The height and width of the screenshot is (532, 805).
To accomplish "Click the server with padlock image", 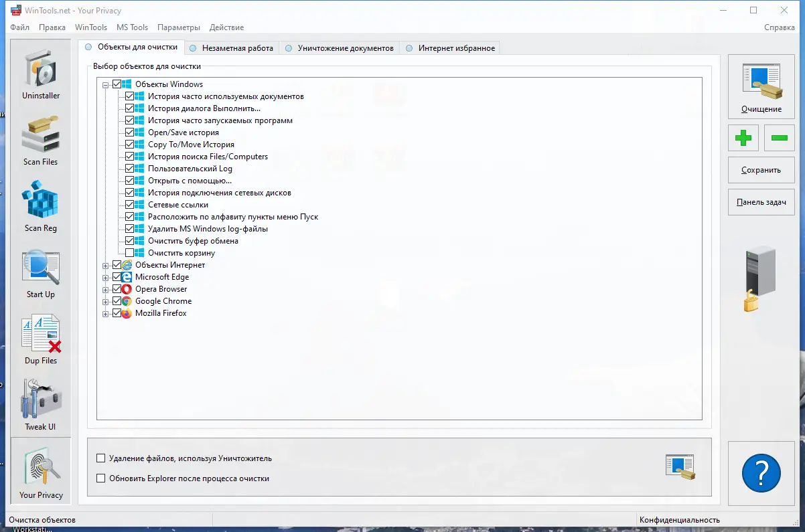I will coord(760,279).
